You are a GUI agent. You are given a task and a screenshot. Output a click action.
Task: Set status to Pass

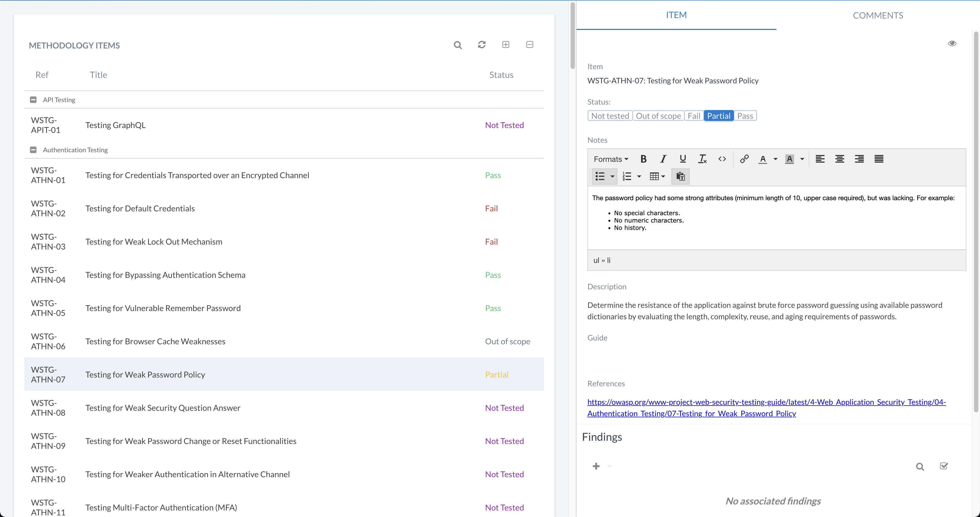coord(745,116)
